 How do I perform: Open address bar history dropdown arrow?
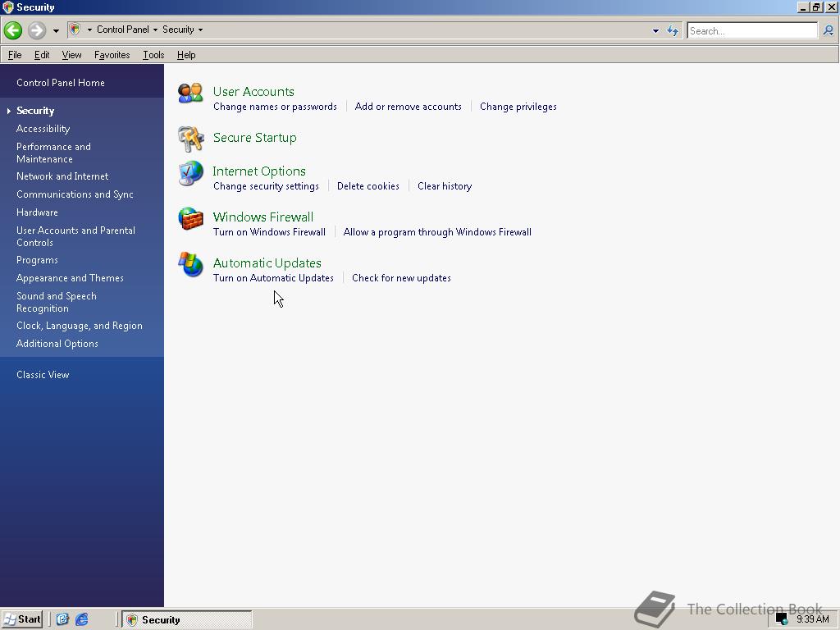point(655,31)
